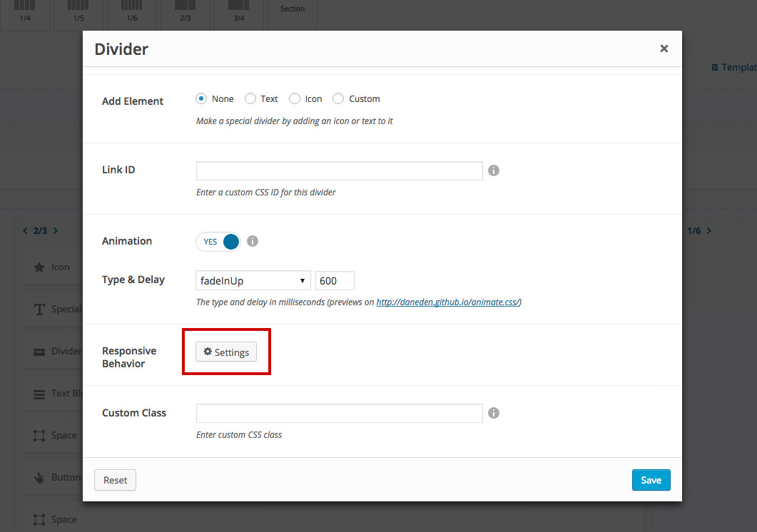Click right chevron beside 2/3 column
This screenshot has width=757, height=532.
coord(56,231)
